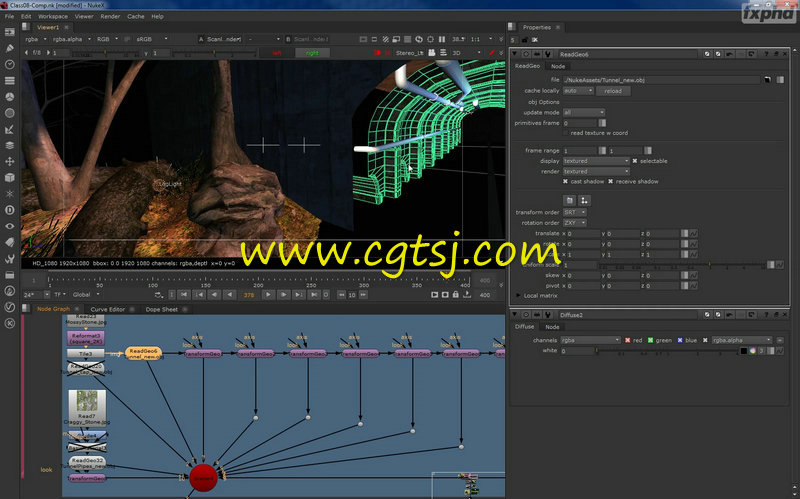800x499 pixels.
Task: Select the left stereo view button
Action: 277,53
